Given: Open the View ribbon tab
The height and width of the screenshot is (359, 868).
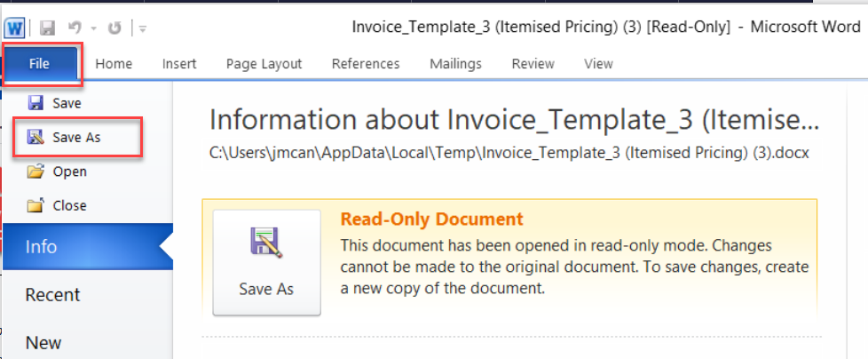Looking at the screenshot, I should coord(598,64).
